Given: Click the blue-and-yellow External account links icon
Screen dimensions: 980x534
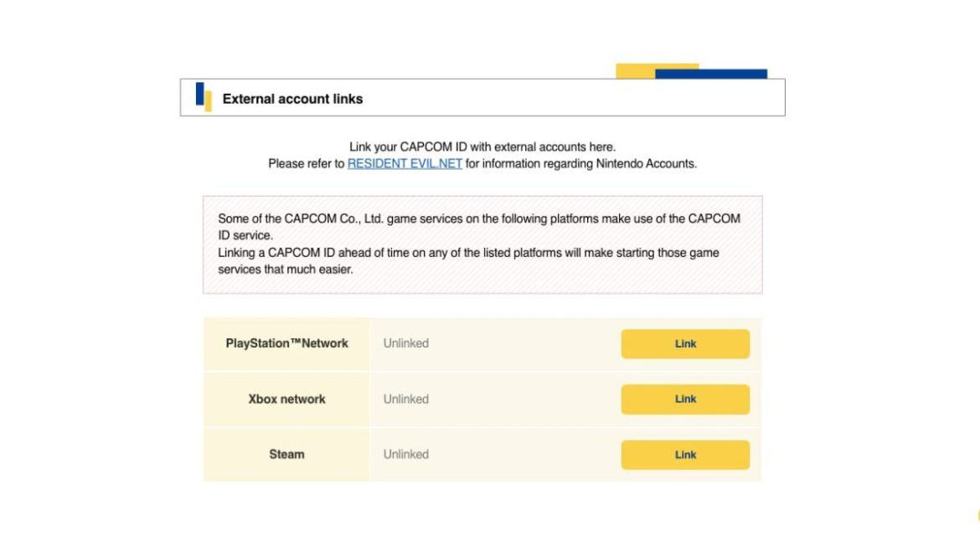Looking at the screenshot, I should pyautogui.click(x=202, y=95).
